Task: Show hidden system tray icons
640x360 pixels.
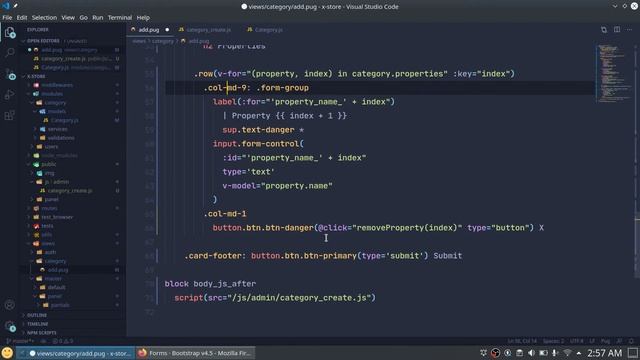Action: (x=579, y=353)
